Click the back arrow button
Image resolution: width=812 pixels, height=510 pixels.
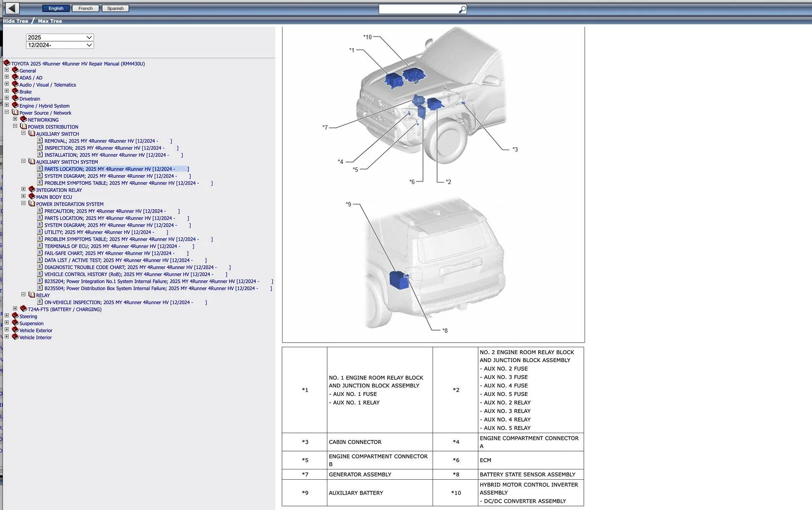point(12,8)
